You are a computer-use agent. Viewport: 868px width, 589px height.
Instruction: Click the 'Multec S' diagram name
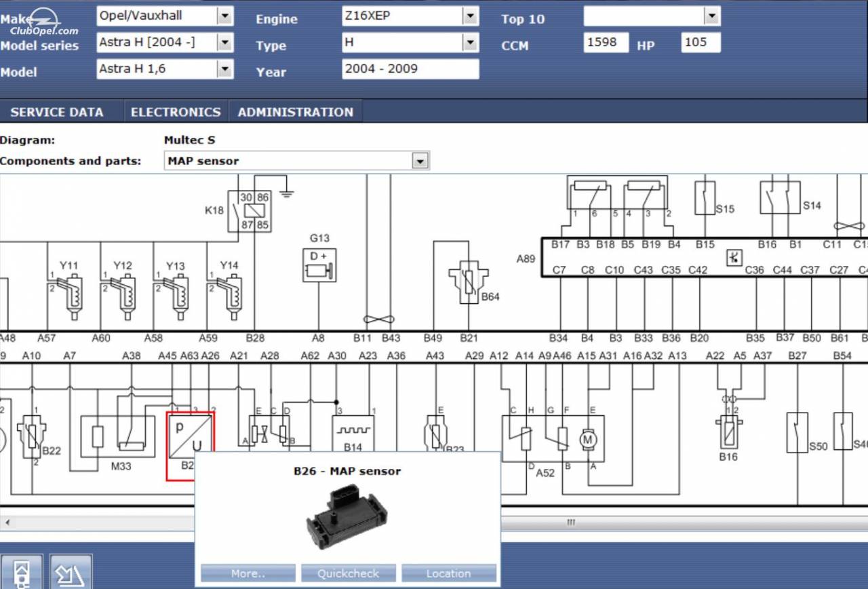pyautogui.click(x=189, y=140)
